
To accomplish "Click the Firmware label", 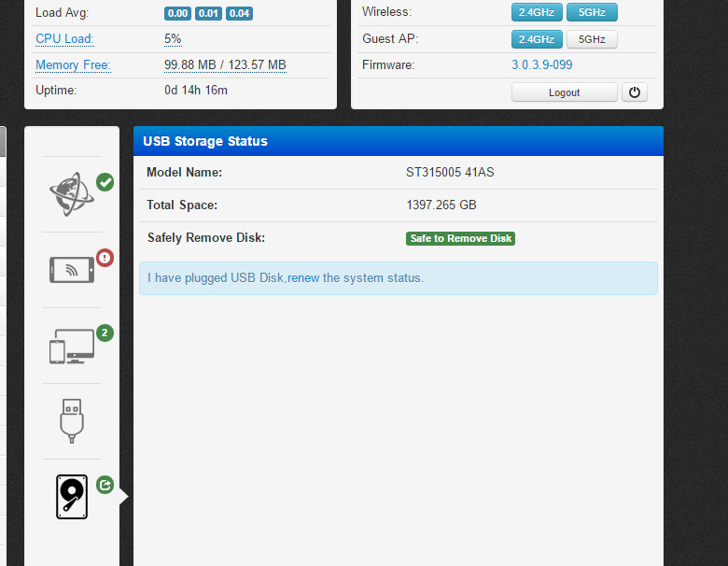I will tap(388, 64).
